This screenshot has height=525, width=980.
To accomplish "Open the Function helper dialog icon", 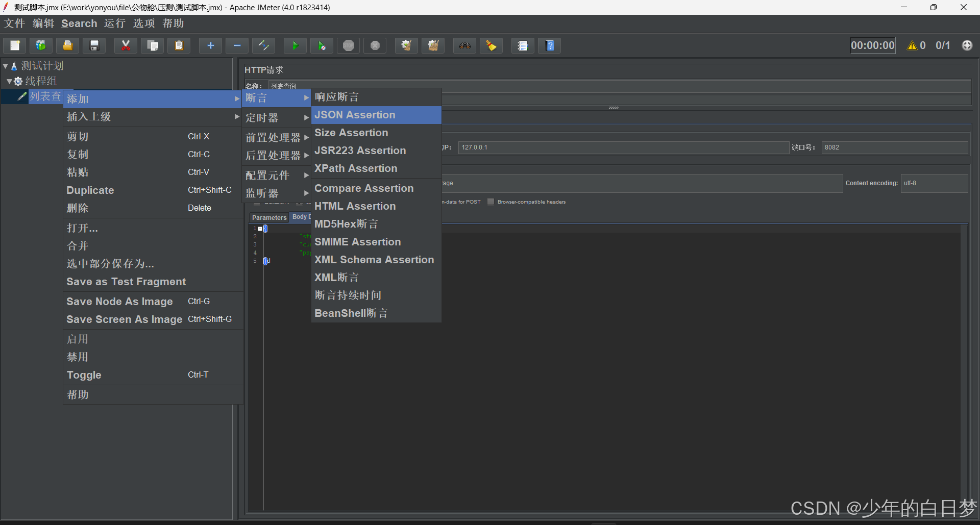I will 523,45.
